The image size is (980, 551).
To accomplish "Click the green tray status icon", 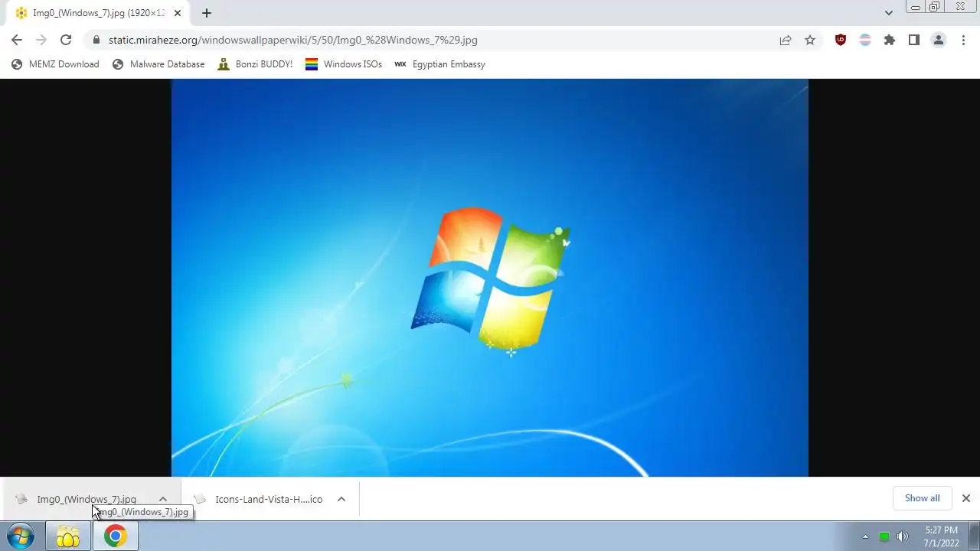I will (x=884, y=536).
